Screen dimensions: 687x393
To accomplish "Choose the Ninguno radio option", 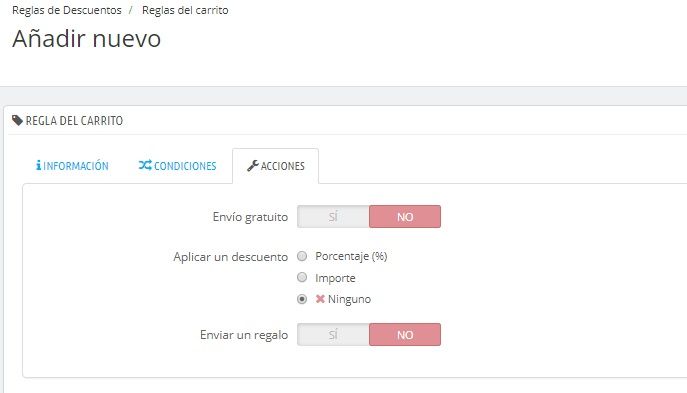I will [x=302, y=299].
